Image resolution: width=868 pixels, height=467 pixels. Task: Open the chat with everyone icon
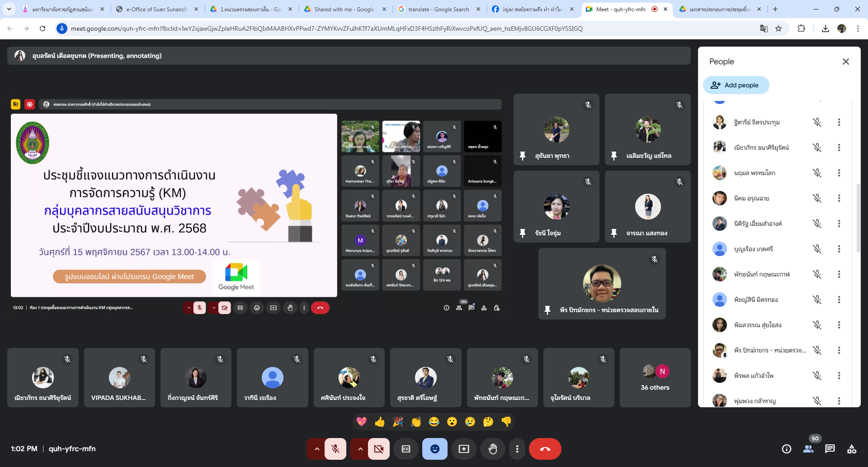point(830,449)
